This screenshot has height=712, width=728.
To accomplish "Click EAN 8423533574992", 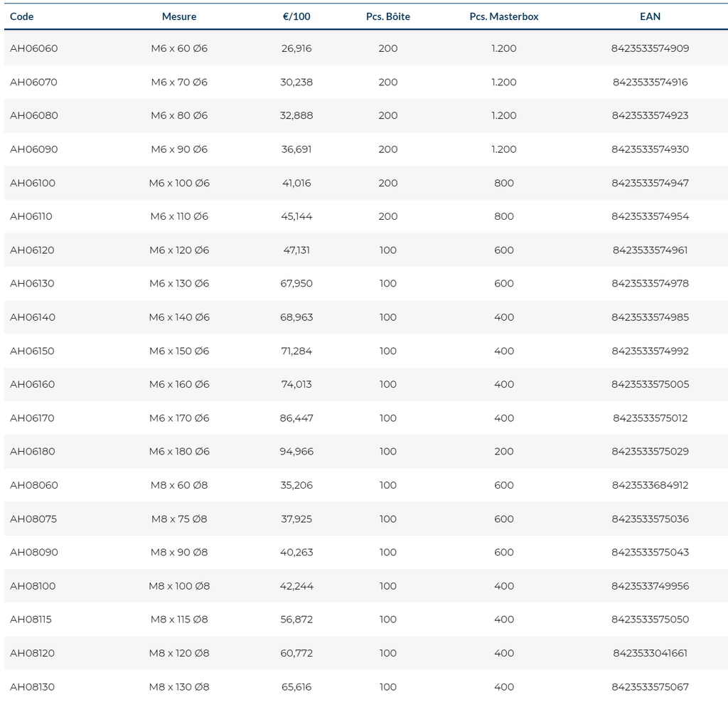I will coord(650,351).
